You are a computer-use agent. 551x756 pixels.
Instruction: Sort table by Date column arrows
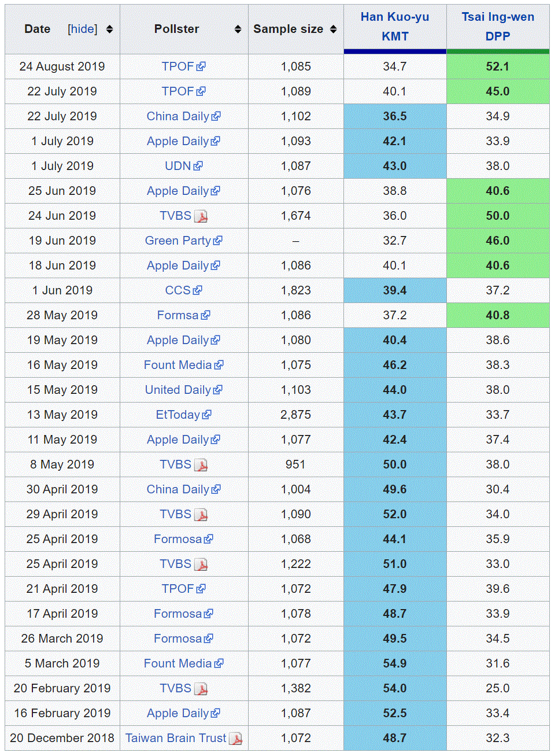pyautogui.click(x=110, y=29)
